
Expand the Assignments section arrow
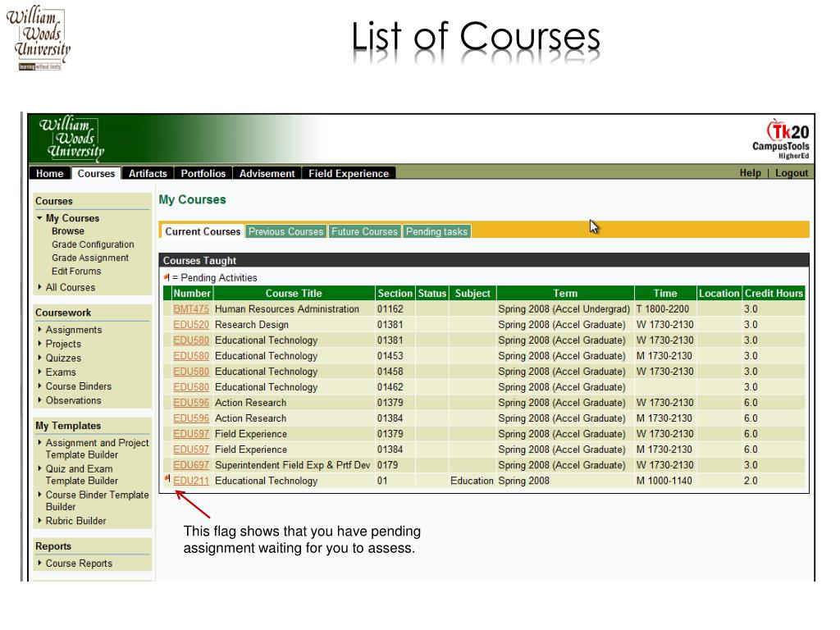point(39,330)
